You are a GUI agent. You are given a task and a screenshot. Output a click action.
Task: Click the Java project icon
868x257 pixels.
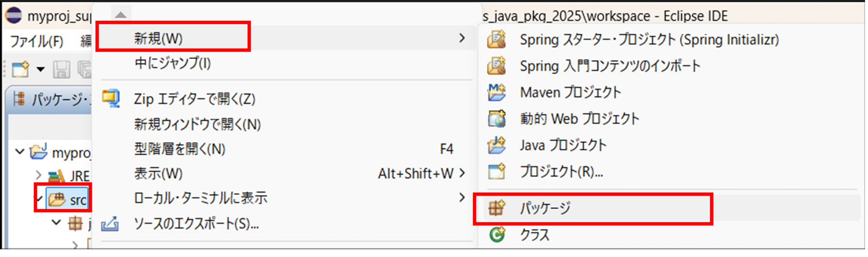tap(496, 145)
